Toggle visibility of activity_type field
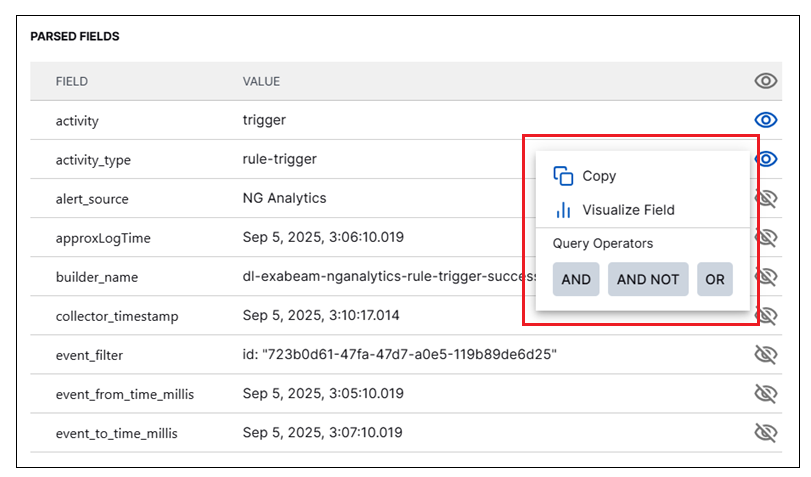811x477 pixels. pos(766,159)
